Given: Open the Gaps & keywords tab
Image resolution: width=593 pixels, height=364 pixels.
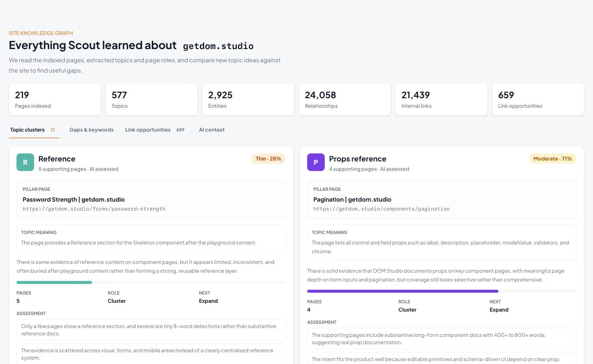Looking at the screenshot, I should point(92,130).
